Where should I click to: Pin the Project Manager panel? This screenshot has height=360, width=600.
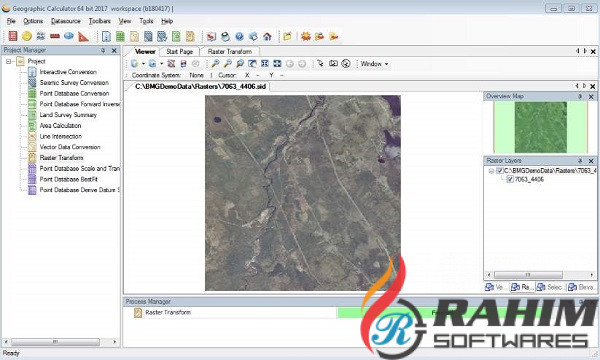click(x=103, y=50)
